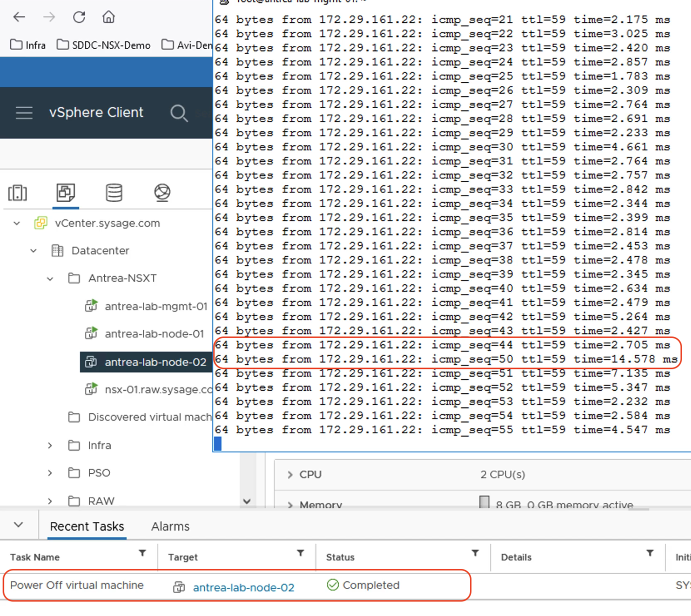Switch to the Alarms tab
Image resolution: width=691 pixels, height=616 pixels.
coord(170,526)
